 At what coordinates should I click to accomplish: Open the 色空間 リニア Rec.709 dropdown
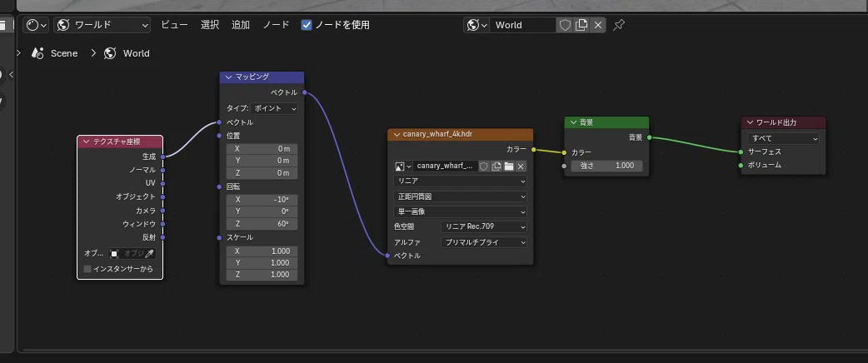(484, 226)
